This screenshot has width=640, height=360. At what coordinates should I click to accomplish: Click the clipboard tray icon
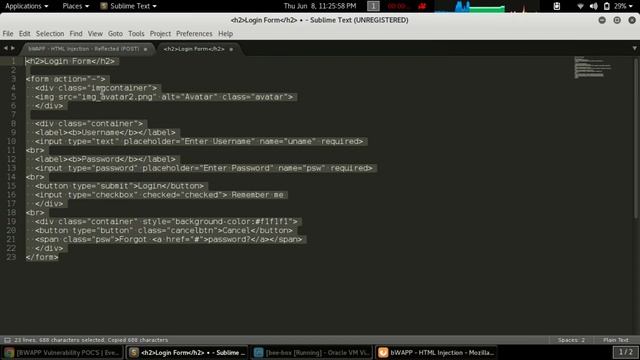(557, 6)
